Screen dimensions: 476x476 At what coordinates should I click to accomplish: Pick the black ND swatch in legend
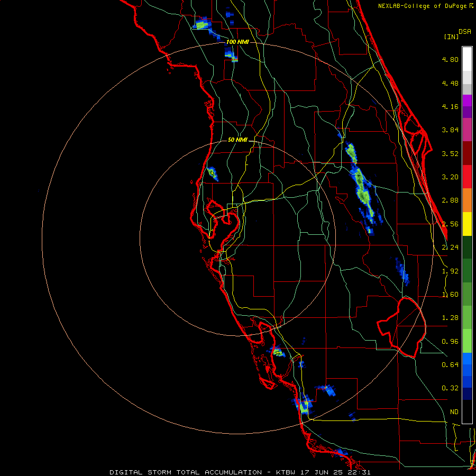click(467, 411)
